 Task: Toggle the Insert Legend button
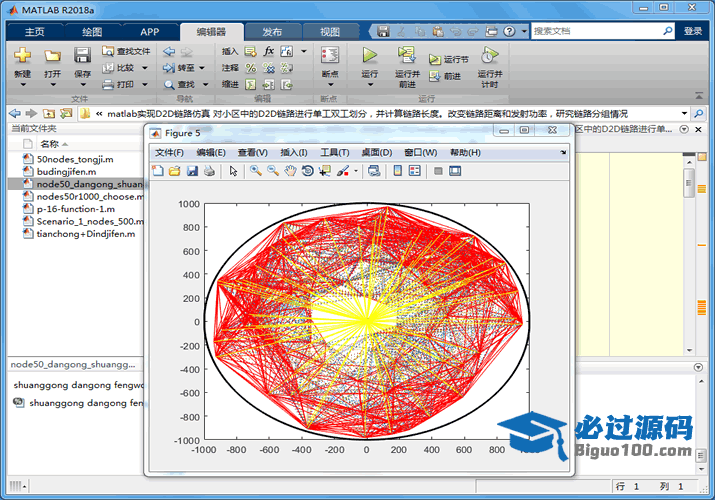point(415,171)
